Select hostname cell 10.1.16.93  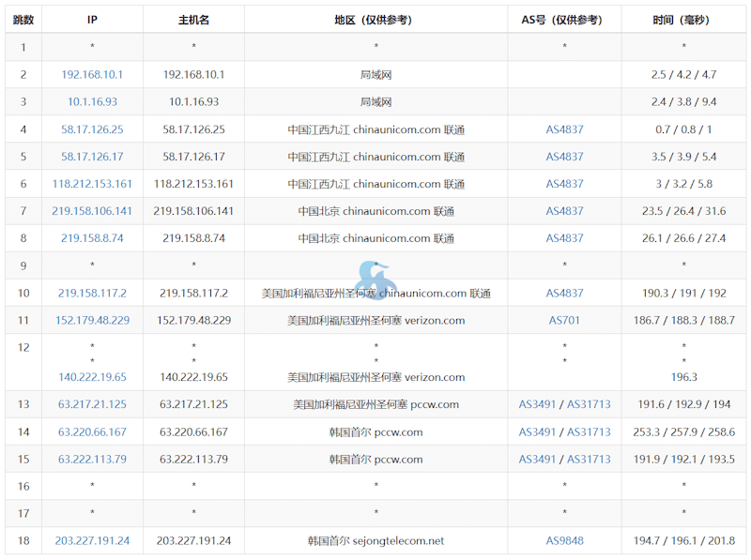(x=193, y=102)
